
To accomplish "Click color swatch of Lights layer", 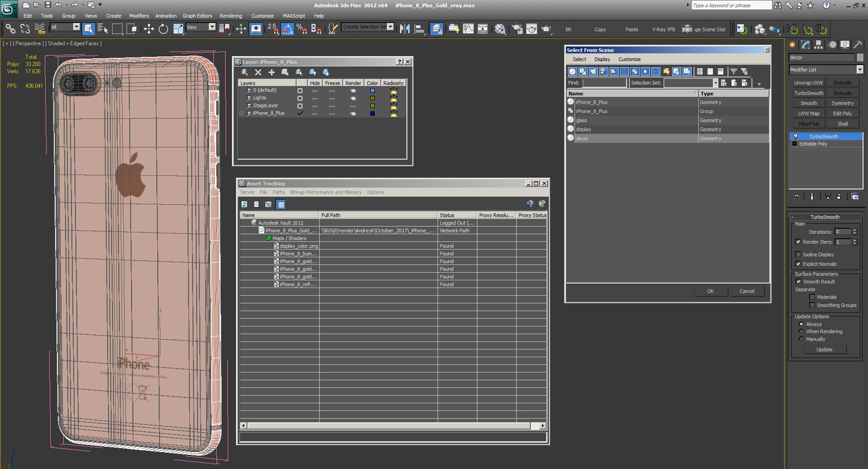I will point(372,98).
